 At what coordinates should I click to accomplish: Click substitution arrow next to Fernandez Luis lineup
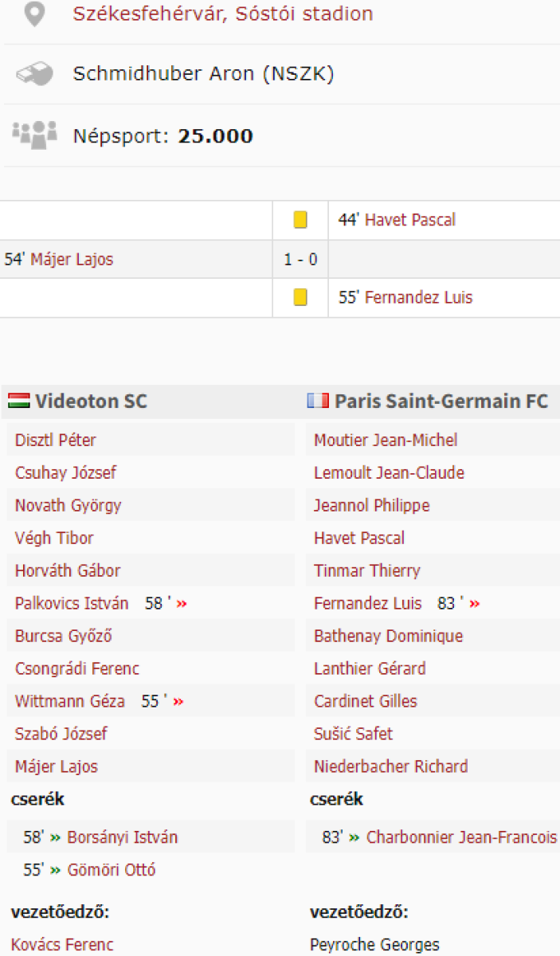tap(475, 604)
